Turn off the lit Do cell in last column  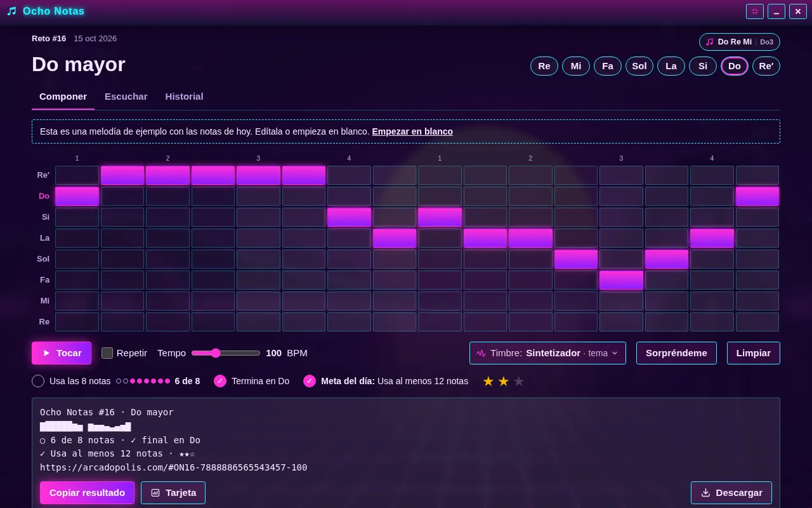(x=757, y=196)
